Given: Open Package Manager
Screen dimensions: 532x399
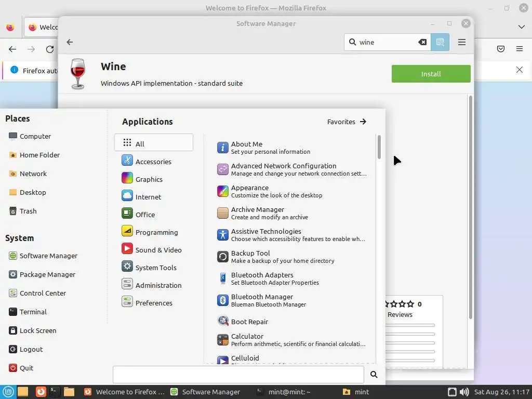Looking at the screenshot, I should pyautogui.click(x=42, y=274).
